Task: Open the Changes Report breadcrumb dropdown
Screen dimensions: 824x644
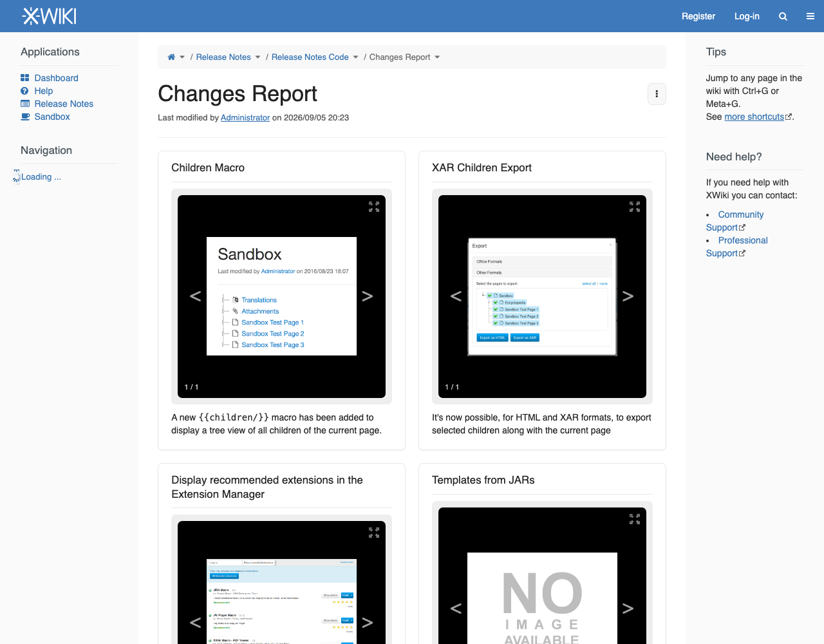Action: click(437, 57)
